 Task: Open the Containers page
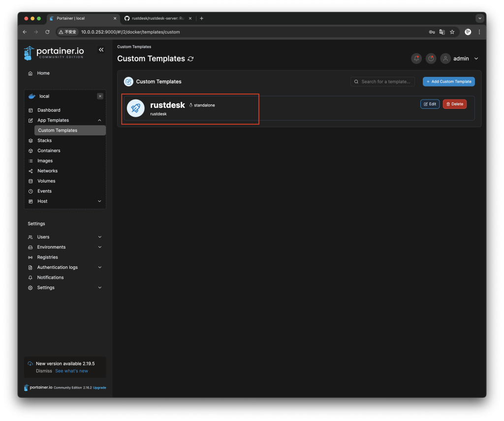[49, 151]
